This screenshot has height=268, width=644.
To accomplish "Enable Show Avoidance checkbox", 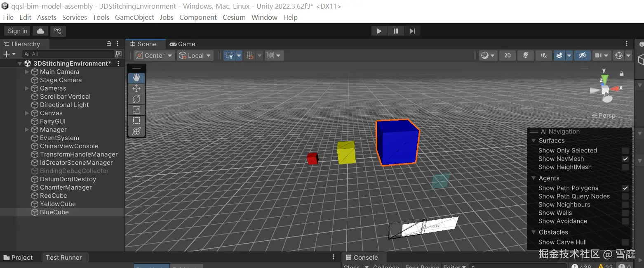I will click(x=625, y=221).
